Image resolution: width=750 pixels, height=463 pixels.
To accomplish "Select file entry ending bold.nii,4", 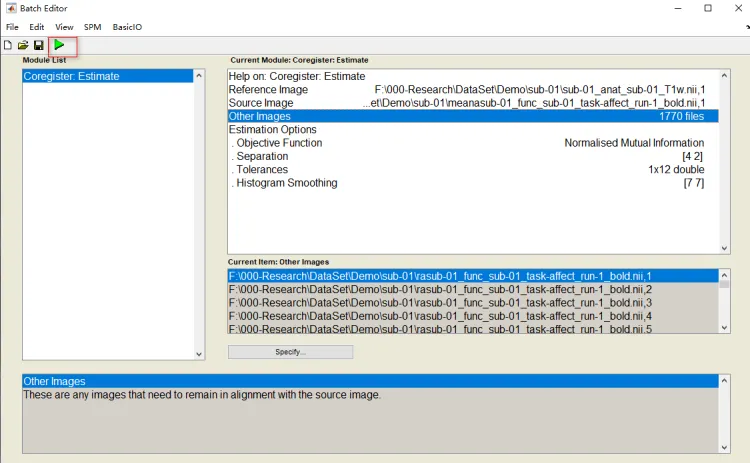I will [473, 316].
